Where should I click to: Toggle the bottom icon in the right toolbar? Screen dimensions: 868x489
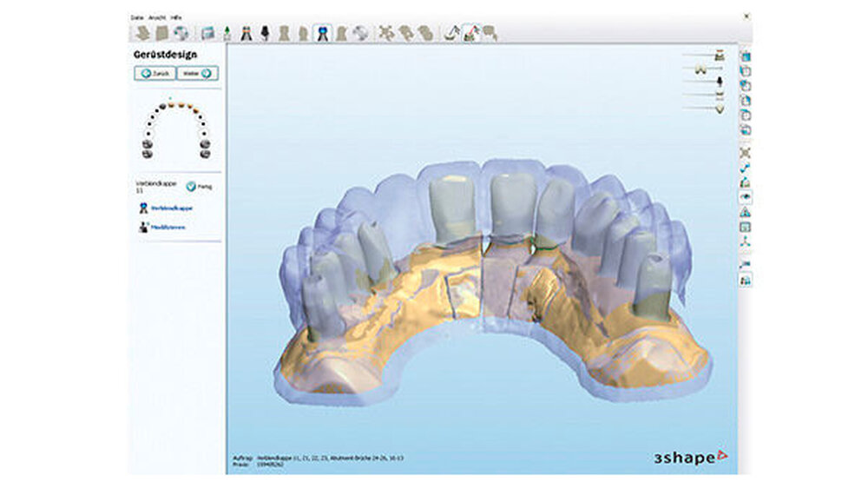tap(745, 280)
